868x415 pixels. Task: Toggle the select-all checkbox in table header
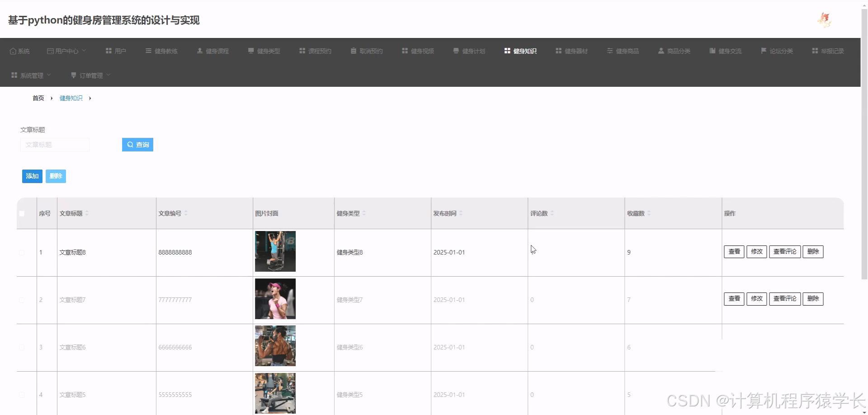tap(22, 213)
